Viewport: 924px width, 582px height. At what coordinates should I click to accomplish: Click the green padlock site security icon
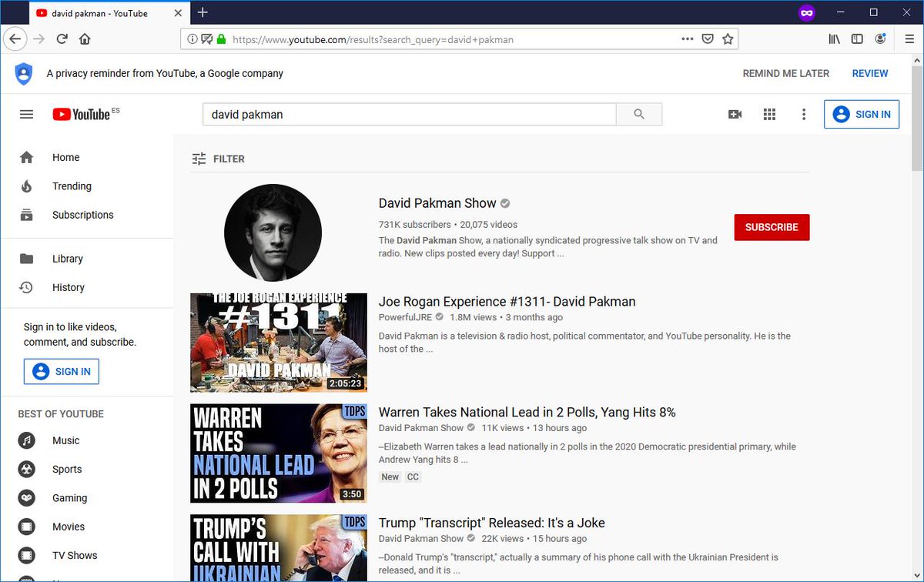point(221,39)
